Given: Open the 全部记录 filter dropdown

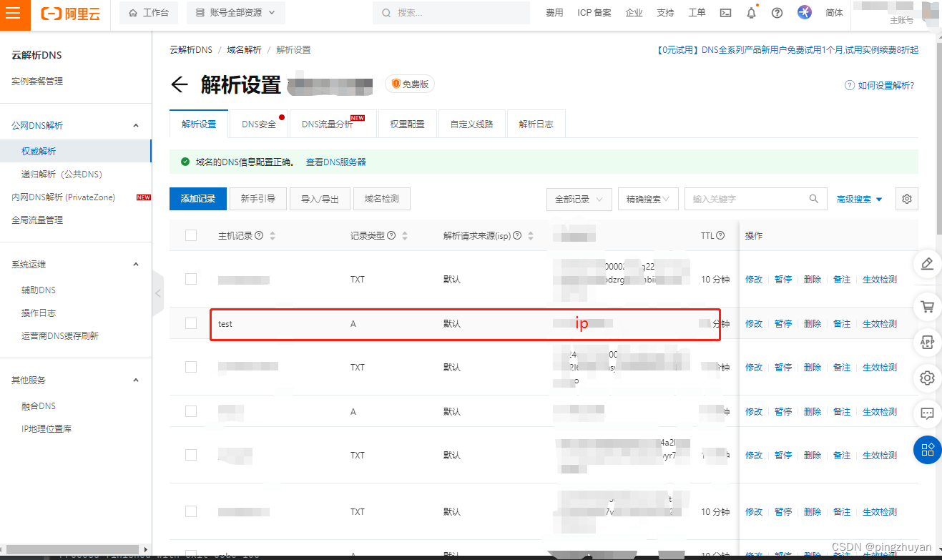Looking at the screenshot, I should click(x=579, y=199).
